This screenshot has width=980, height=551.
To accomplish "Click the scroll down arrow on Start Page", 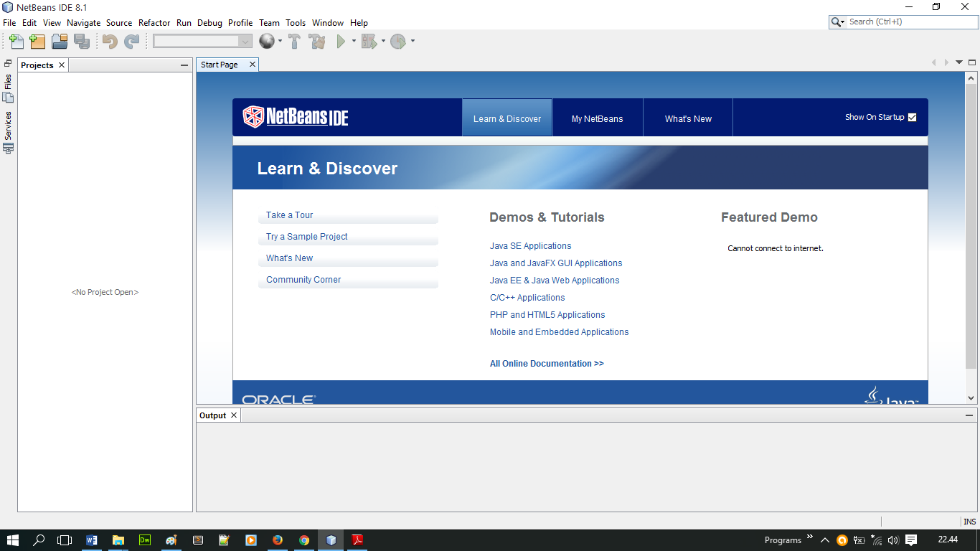I will coord(971,397).
